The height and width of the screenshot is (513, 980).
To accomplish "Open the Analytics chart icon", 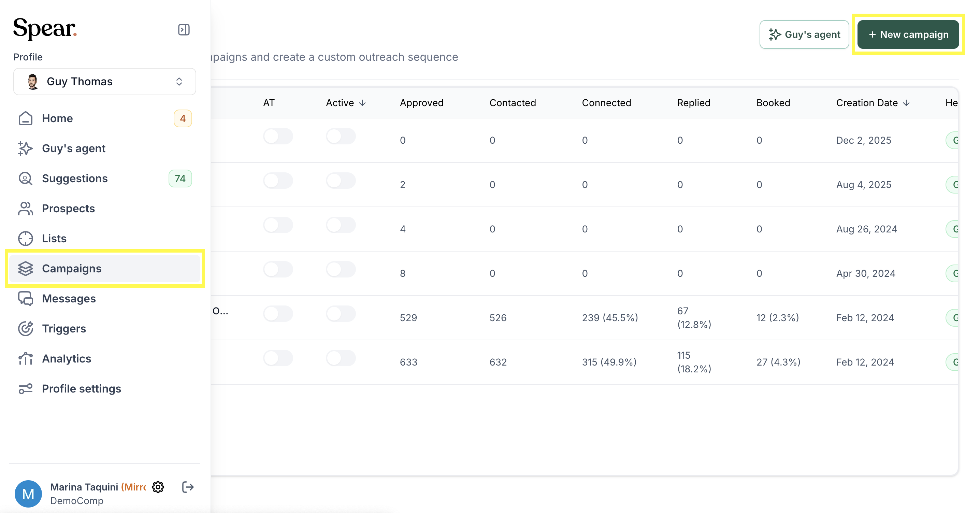I will 26,358.
